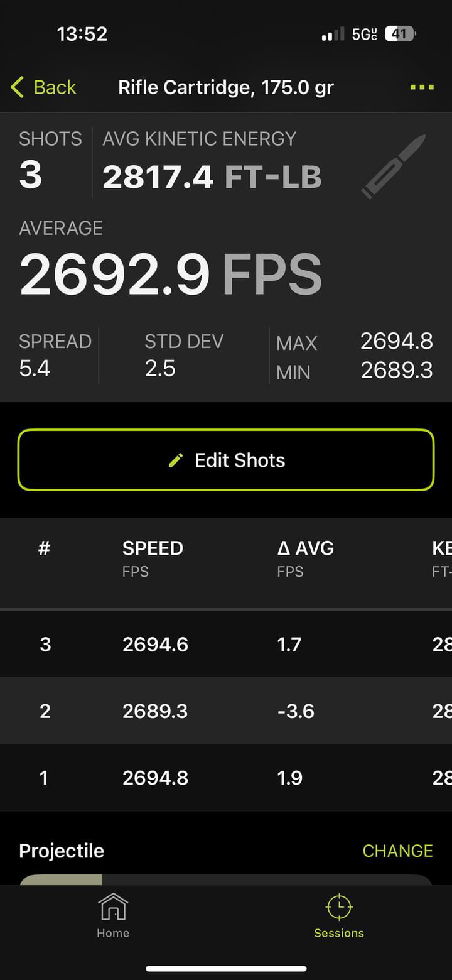This screenshot has width=452, height=980.
Task: Tap the rifle cartridge bullet icon
Action: tap(394, 166)
